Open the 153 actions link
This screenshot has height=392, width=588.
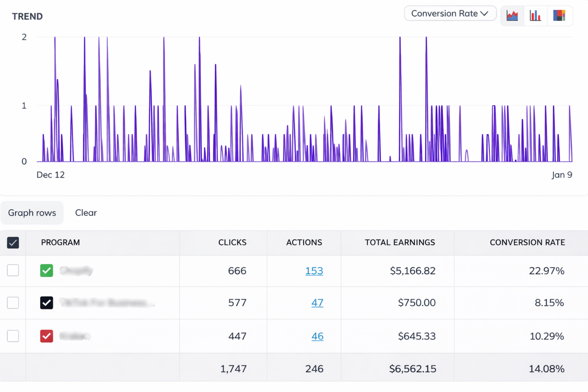point(314,271)
